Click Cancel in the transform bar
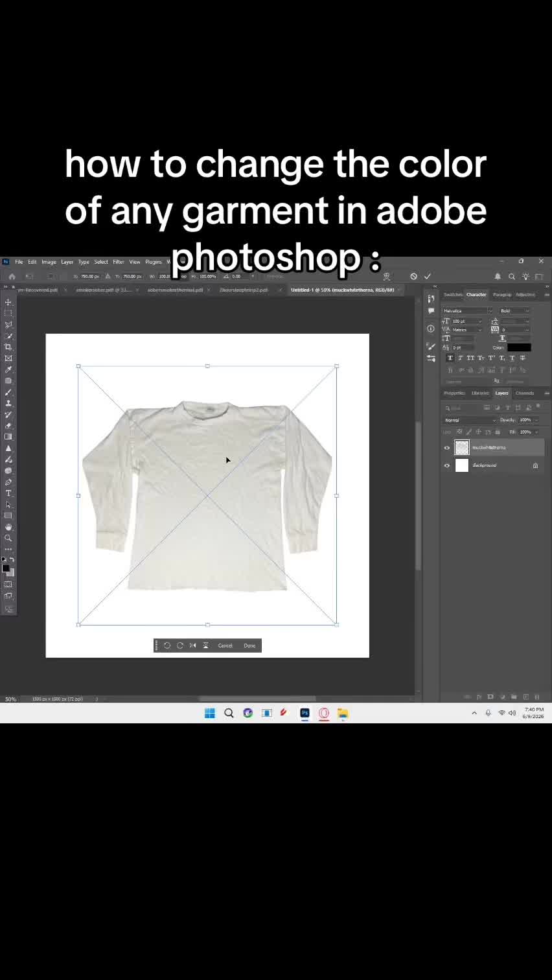The height and width of the screenshot is (980, 552). pyautogui.click(x=225, y=646)
